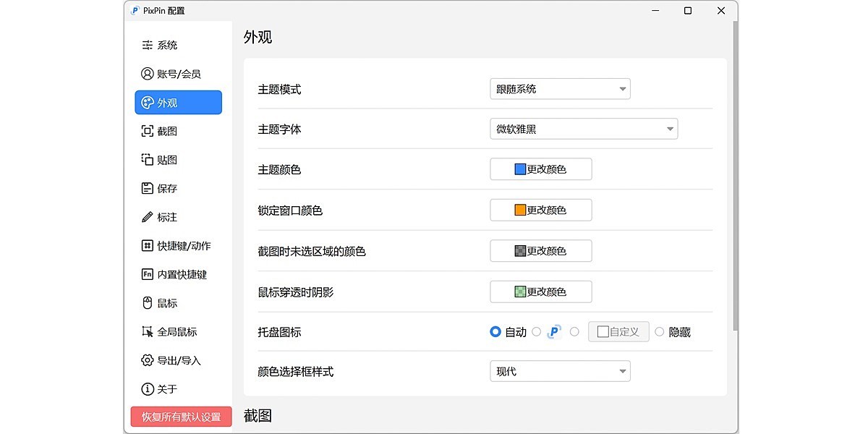Click 恢复所有默认设置 button
Screen dimensions: 868x434
[x=180, y=417]
